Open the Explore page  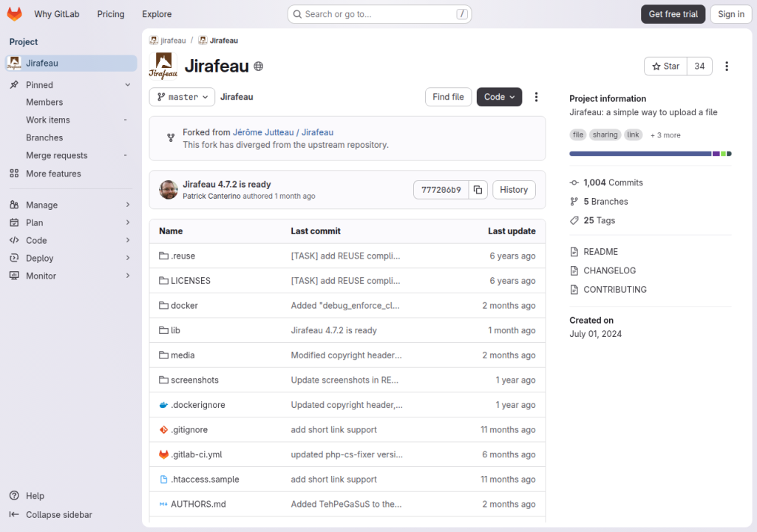click(157, 14)
